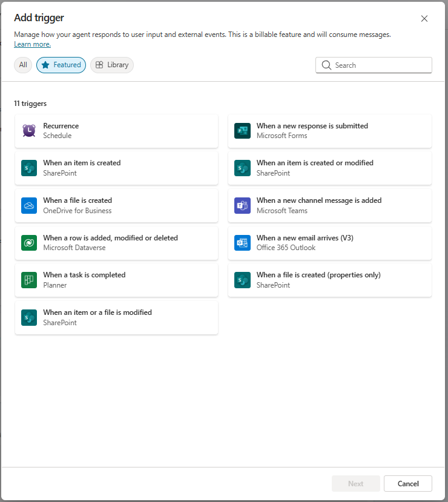
Task: Focus the Search input field
Action: point(374,65)
